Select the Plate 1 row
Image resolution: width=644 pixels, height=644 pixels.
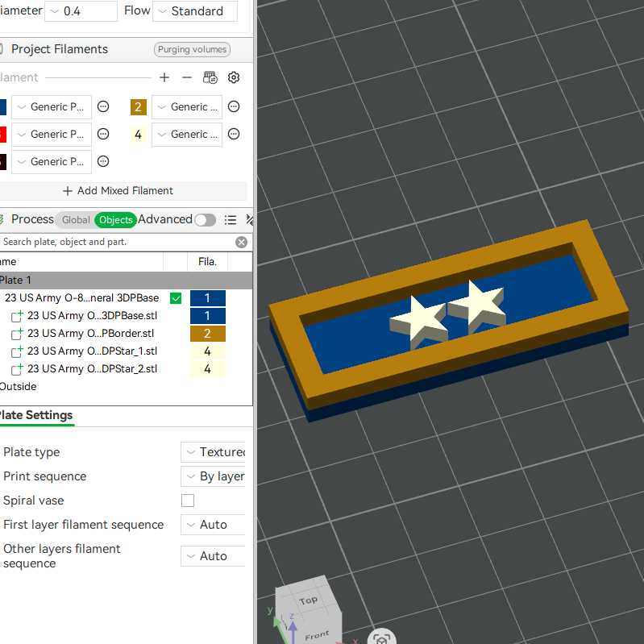[126, 280]
